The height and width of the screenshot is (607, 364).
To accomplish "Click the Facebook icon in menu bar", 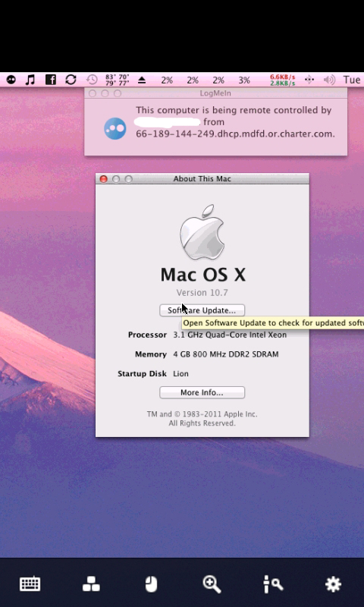I will (51, 80).
